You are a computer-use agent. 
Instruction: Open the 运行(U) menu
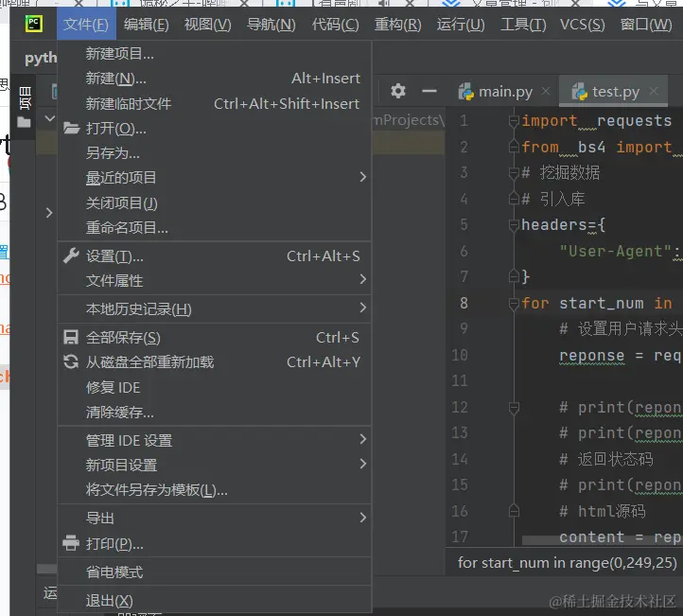[461, 24]
